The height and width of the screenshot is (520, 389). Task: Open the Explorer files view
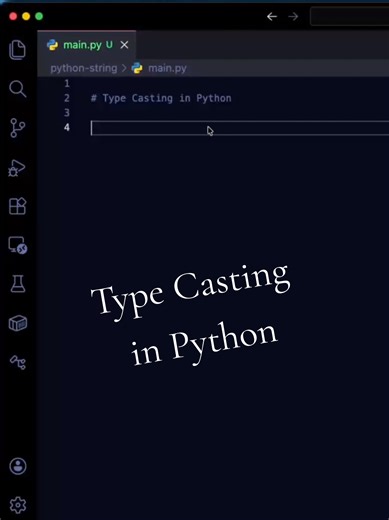click(17, 50)
